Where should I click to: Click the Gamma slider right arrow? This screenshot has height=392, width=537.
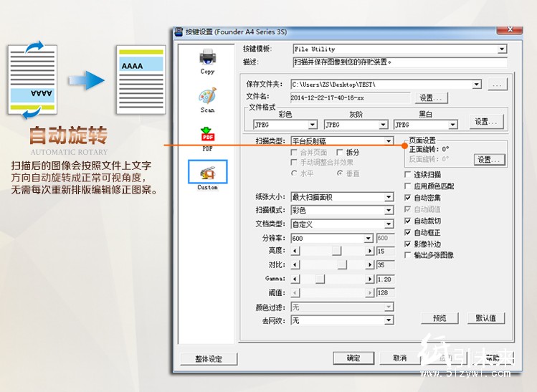[x=370, y=279]
